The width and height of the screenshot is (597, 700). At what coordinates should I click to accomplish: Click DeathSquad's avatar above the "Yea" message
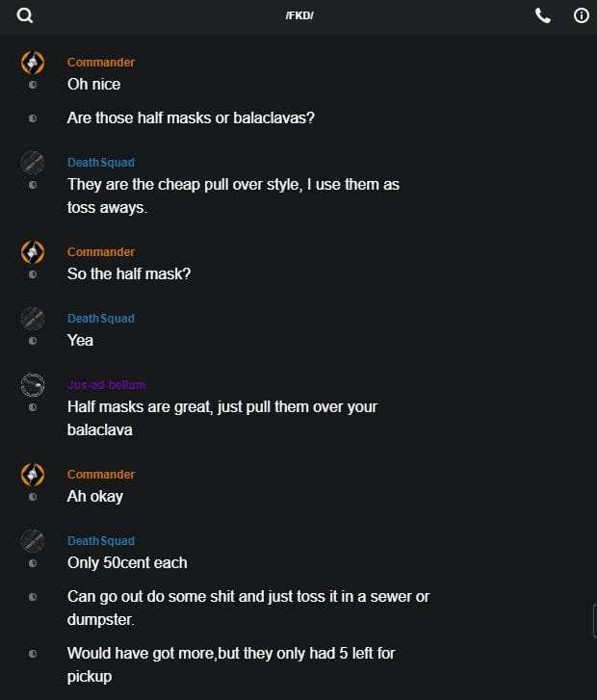click(33, 319)
